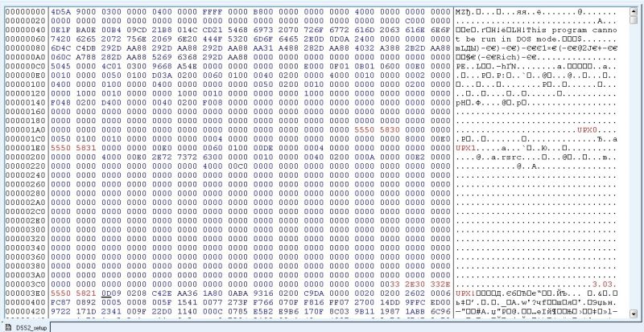Click the 4C01 hex word
Image resolution: width=644 pixels, height=332 pixels.
[111, 66]
